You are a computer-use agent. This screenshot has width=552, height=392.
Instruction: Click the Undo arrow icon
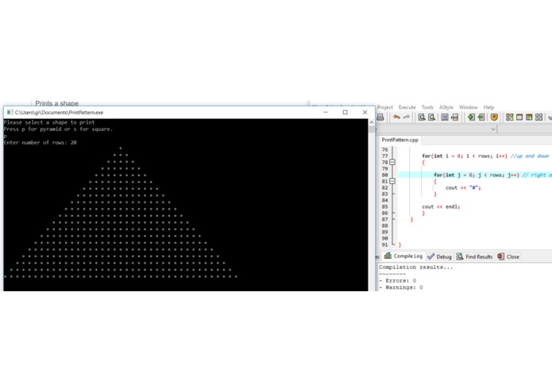click(x=397, y=117)
